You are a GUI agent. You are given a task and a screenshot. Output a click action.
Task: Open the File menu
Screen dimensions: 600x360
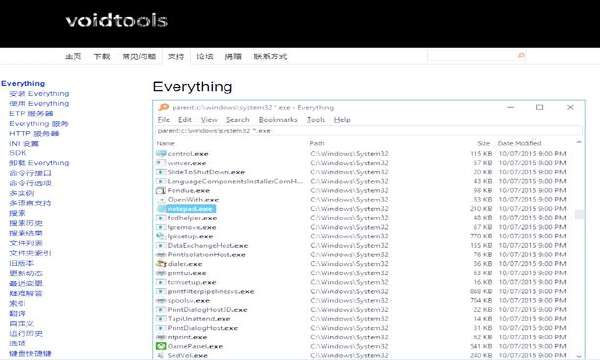pyautogui.click(x=164, y=120)
